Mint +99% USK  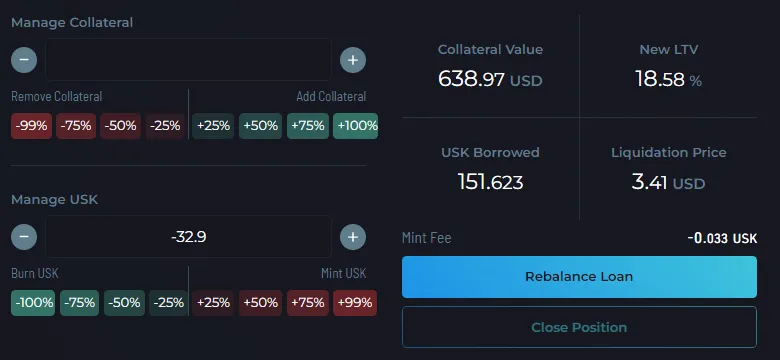click(355, 303)
